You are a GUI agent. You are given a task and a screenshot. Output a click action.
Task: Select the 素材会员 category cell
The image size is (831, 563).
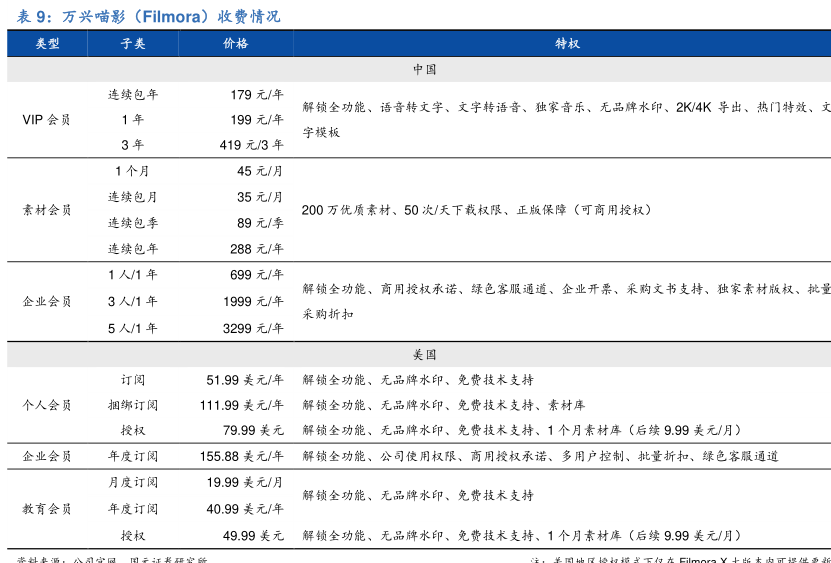click(47, 210)
